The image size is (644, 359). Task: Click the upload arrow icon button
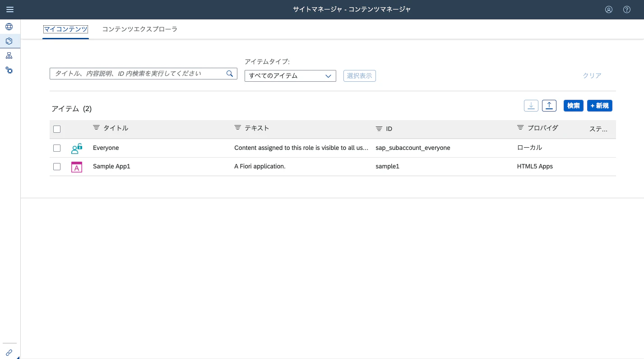pos(549,106)
